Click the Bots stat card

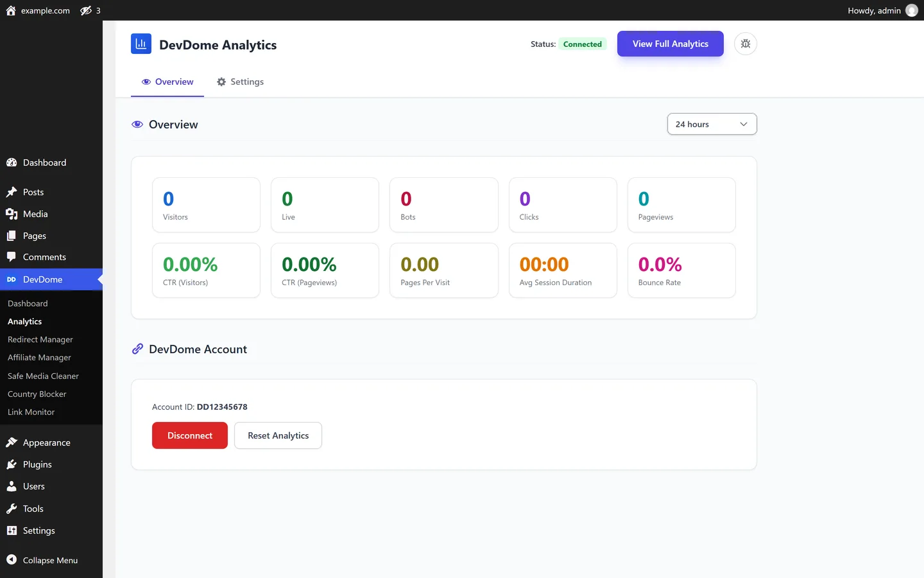(444, 205)
